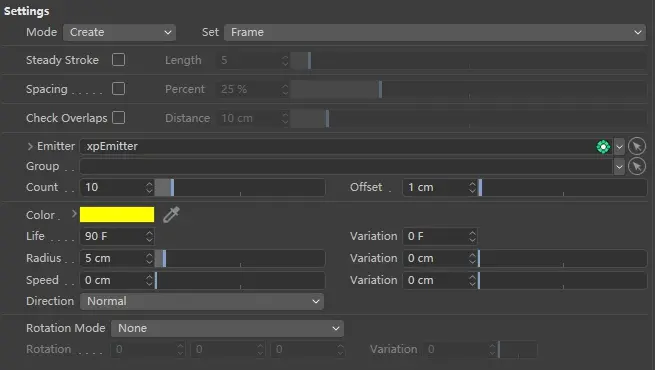Click the Life Variation stepper arrows

[x=472, y=236]
